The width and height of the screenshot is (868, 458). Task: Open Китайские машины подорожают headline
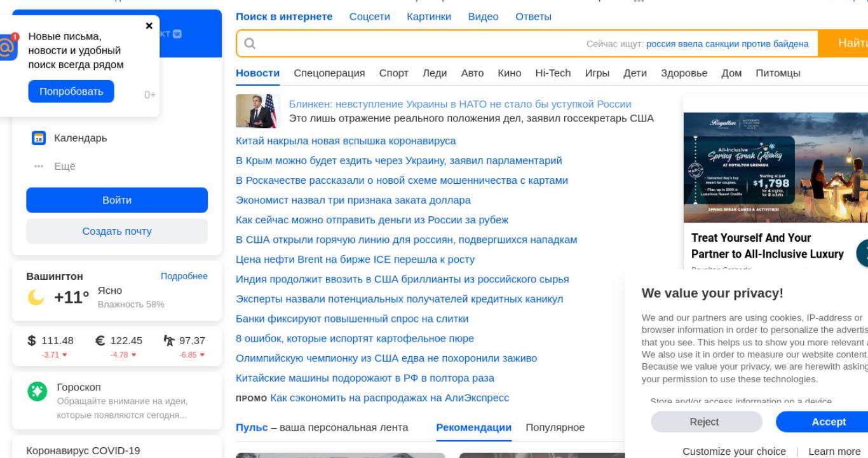[x=365, y=378]
